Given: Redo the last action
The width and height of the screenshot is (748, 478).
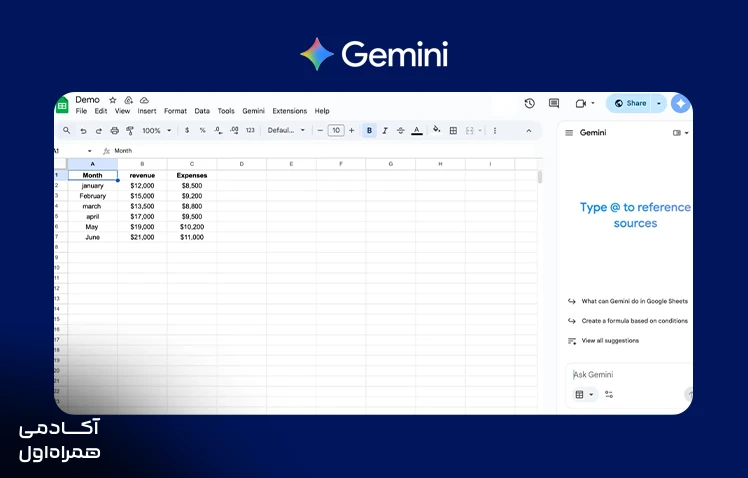Looking at the screenshot, I should click(99, 131).
